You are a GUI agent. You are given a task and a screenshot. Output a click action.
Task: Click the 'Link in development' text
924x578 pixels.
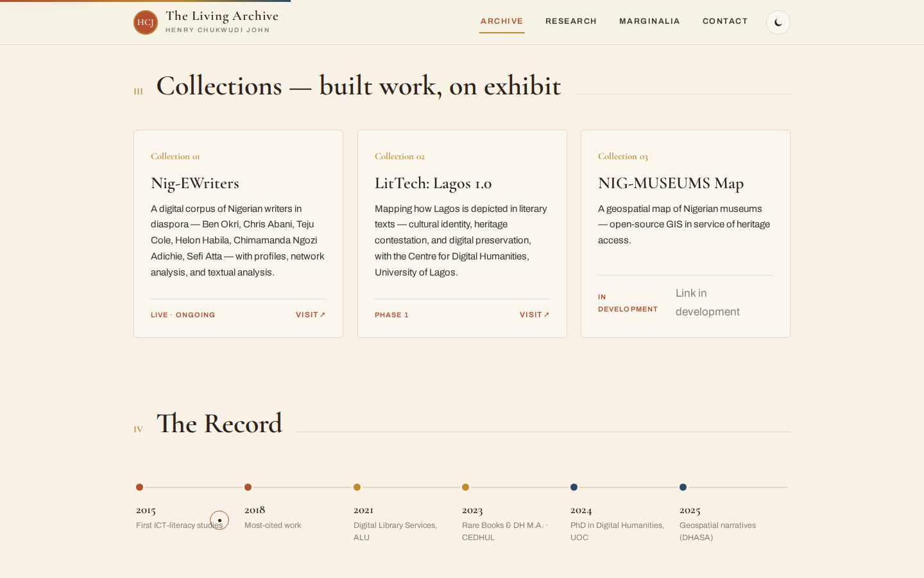707,302
